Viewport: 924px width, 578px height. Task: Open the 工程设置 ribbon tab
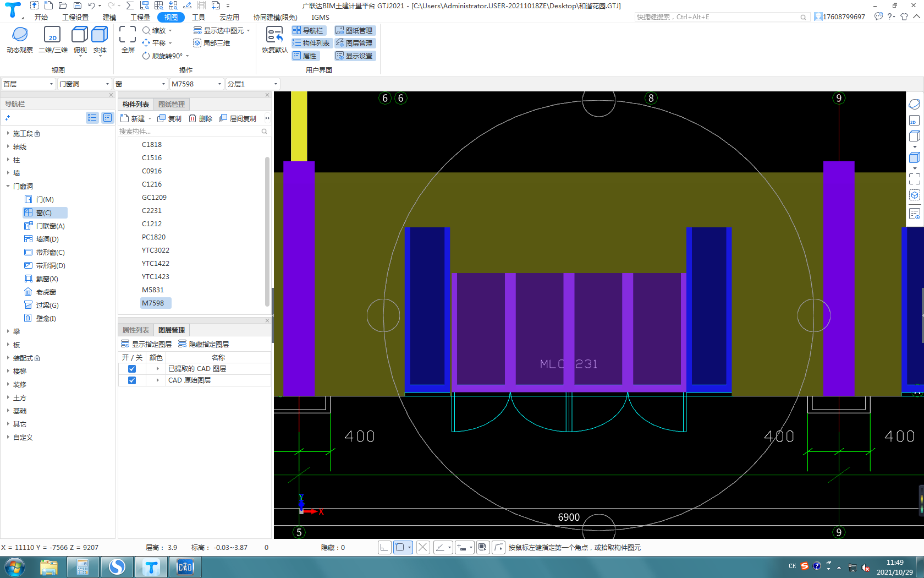pyautogui.click(x=75, y=17)
